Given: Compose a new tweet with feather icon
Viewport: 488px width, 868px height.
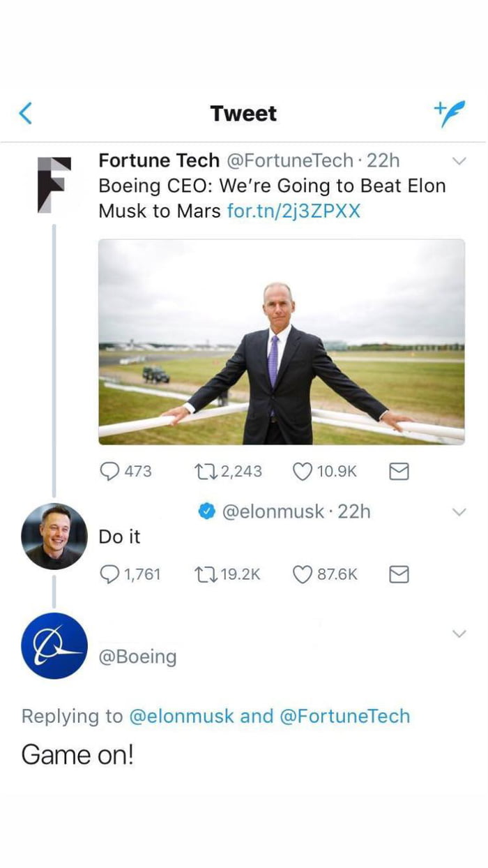Looking at the screenshot, I should [x=449, y=114].
